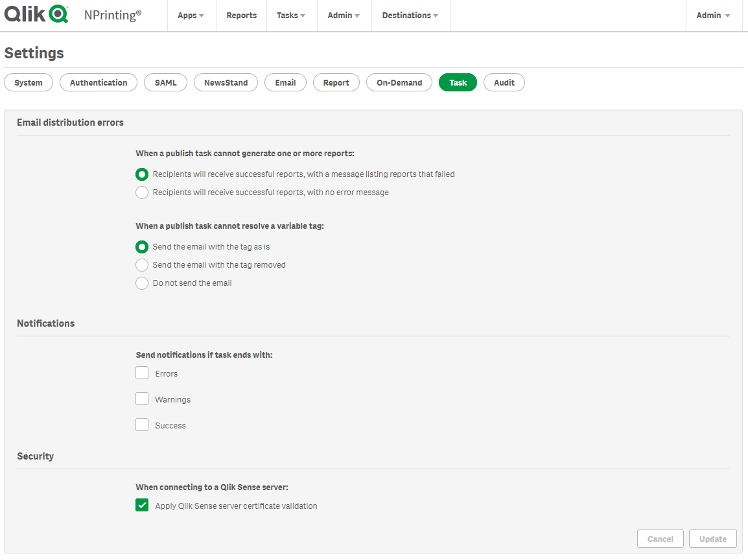Open the Admin navigation dropdown

(344, 15)
